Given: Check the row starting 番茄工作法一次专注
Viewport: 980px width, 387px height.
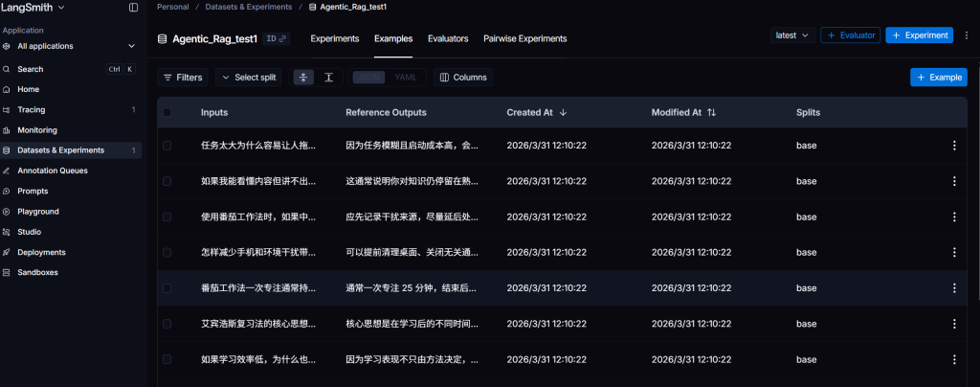Looking at the screenshot, I should [x=167, y=288].
